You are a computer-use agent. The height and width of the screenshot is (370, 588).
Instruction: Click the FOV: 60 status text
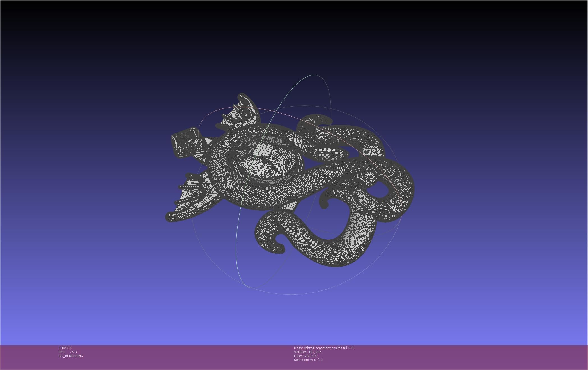(x=65, y=348)
